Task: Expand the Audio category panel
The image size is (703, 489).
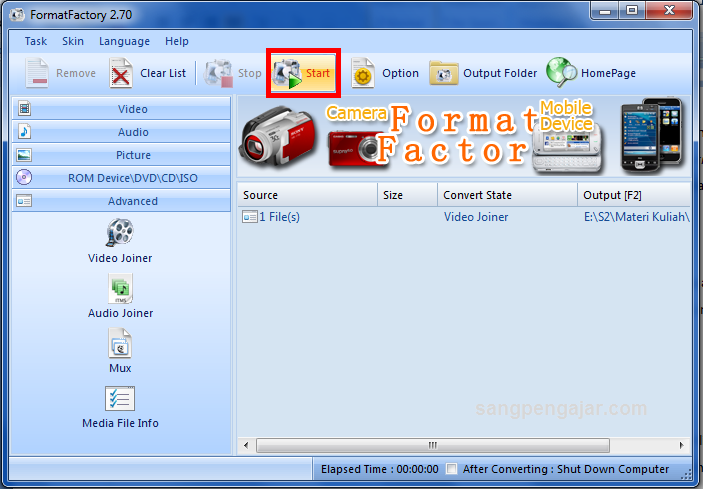Action: click(x=121, y=132)
